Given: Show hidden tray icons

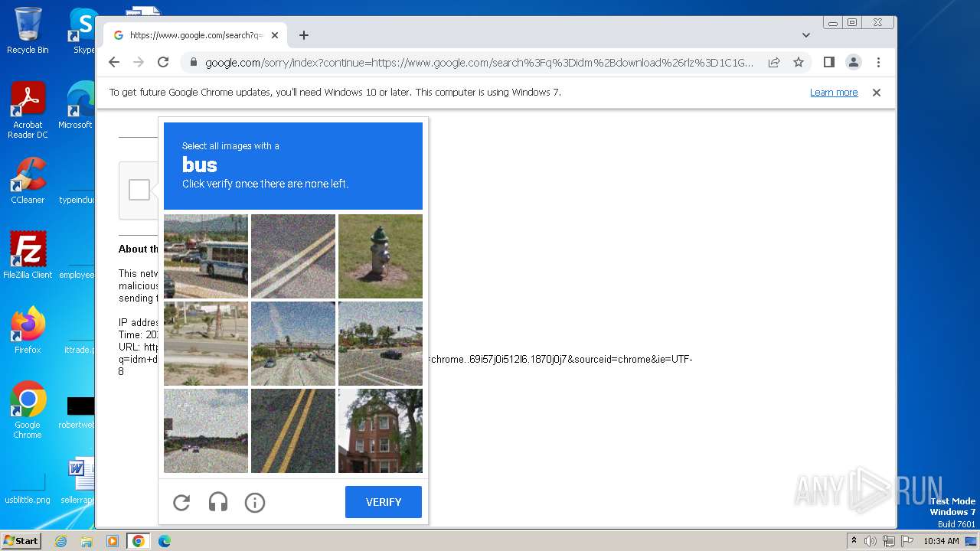Looking at the screenshot, I should (854, 541).
